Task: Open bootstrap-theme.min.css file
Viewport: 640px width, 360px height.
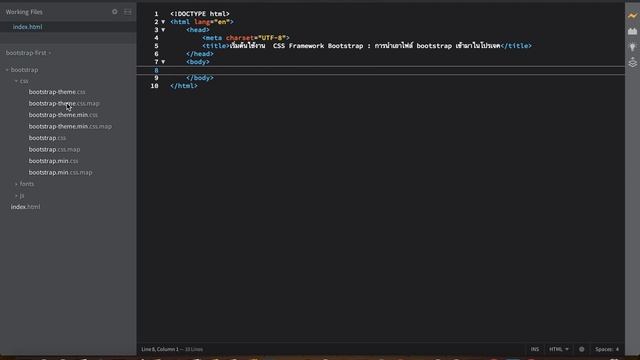Action: click(x=63, y=115)
